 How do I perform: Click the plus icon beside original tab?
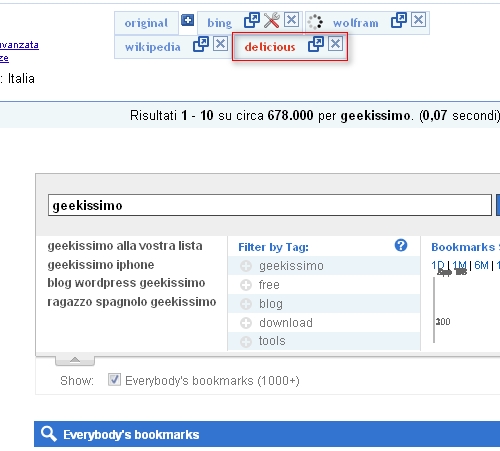point(187,20)
